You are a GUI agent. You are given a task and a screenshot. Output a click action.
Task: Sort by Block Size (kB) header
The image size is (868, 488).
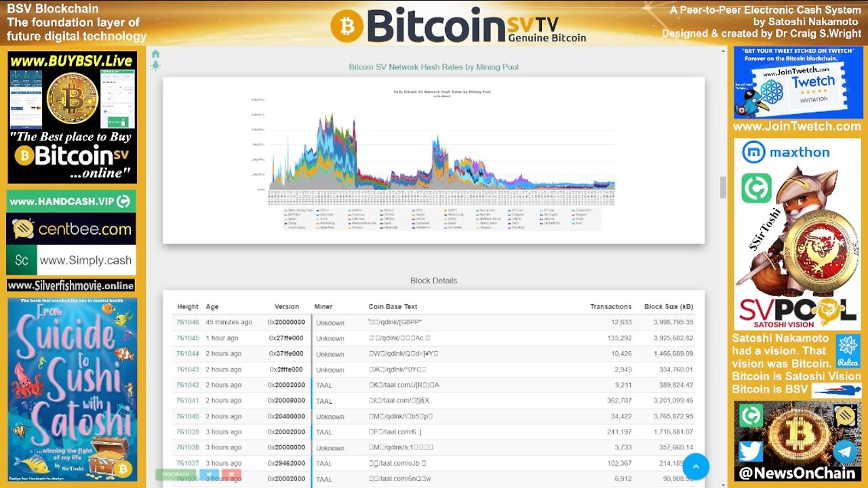[669, 306]
